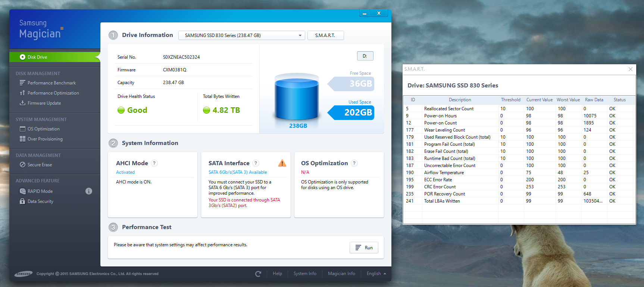The height and width of the screenshot is (287, 644).
Task: Click the Disk Drive radio icon
Action: pos(22,57)
